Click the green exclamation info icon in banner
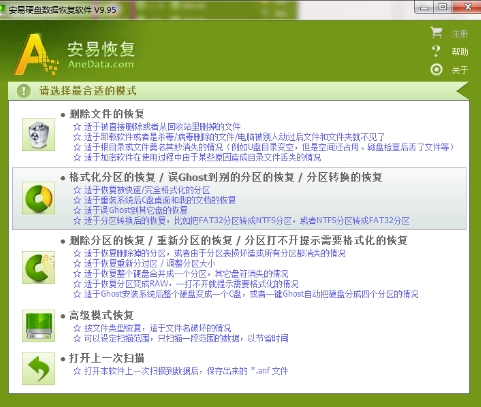The width and height of the screenshot is (481, 407). click(24, 91)
